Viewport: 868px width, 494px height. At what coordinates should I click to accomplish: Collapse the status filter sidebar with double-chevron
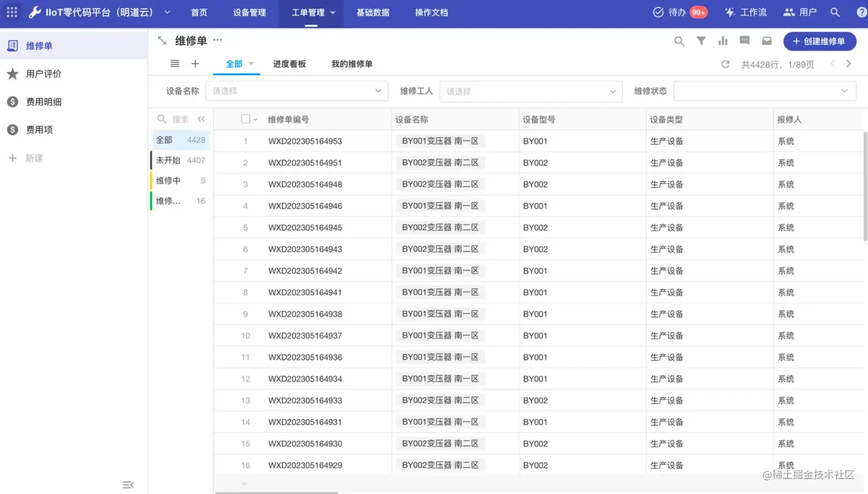click(201, 119)
